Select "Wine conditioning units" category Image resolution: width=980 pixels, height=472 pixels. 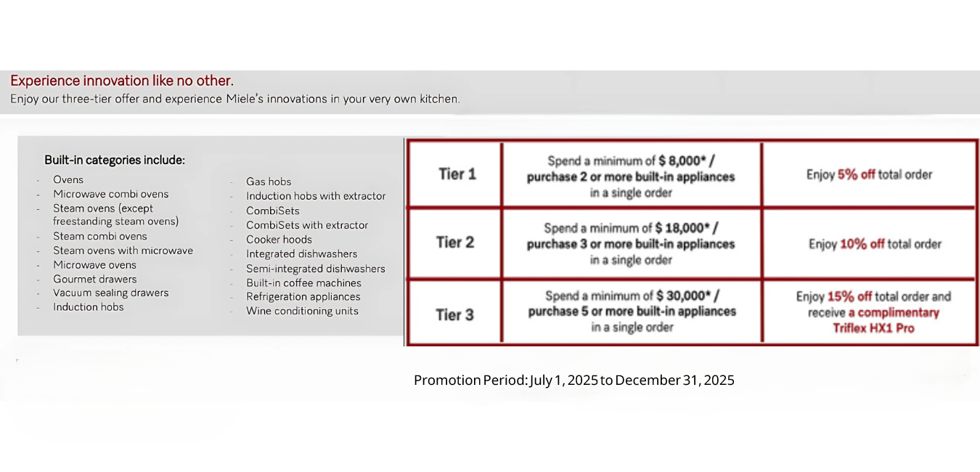(x=302, y=311)
